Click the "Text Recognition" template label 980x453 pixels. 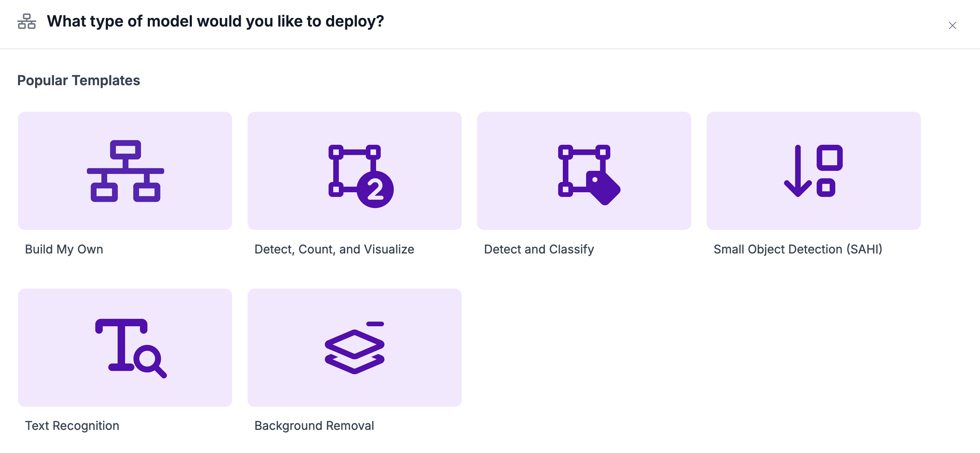[72, 426]
